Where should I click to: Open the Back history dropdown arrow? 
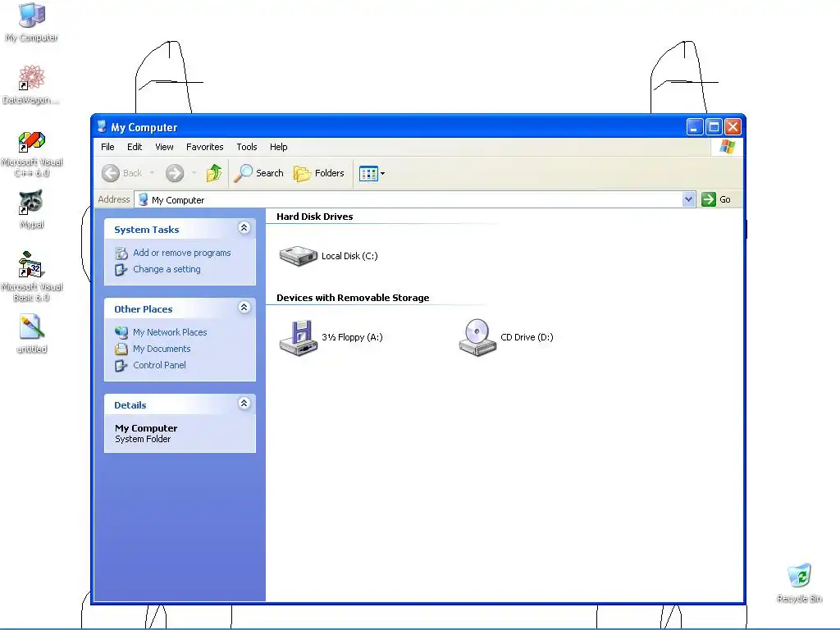click(152, 173)
